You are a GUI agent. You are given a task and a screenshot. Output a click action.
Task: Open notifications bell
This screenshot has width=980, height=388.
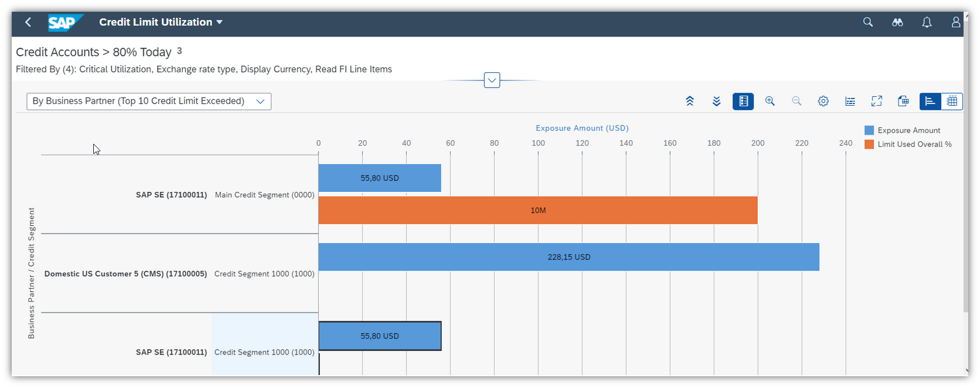click(927, 22)
